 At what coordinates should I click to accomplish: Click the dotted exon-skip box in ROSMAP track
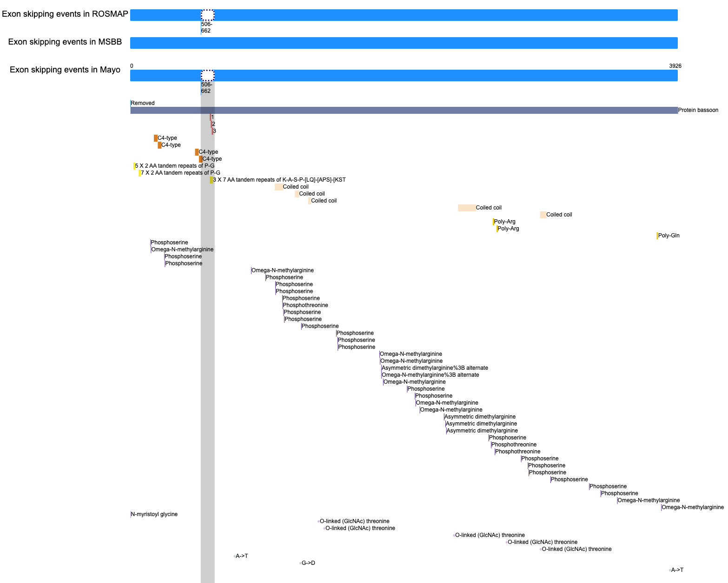tap(207, 15)
